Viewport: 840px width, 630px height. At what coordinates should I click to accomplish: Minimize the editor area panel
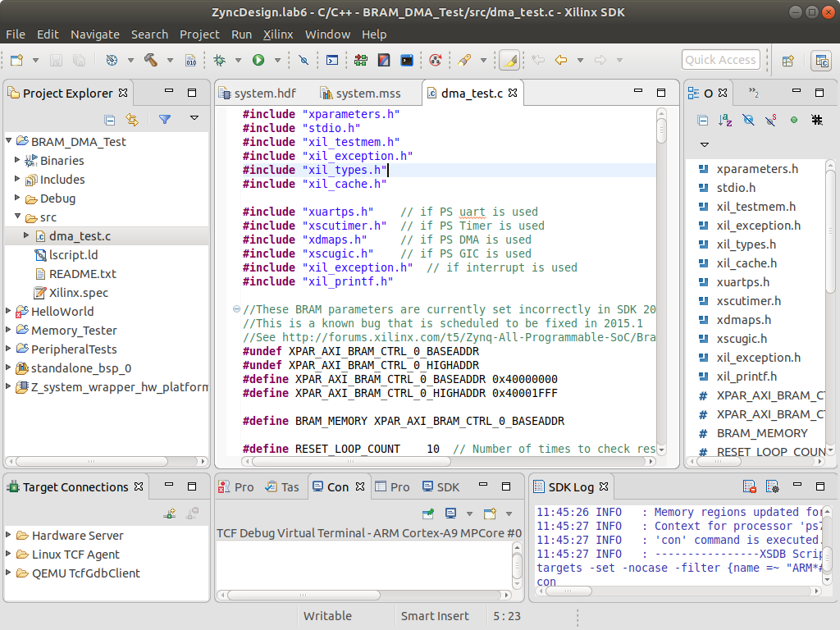[638, 92]
